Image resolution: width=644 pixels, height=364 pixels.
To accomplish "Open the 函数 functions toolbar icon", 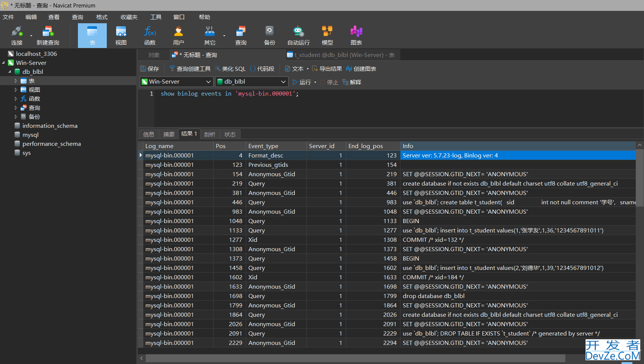I will coord(150,36).
